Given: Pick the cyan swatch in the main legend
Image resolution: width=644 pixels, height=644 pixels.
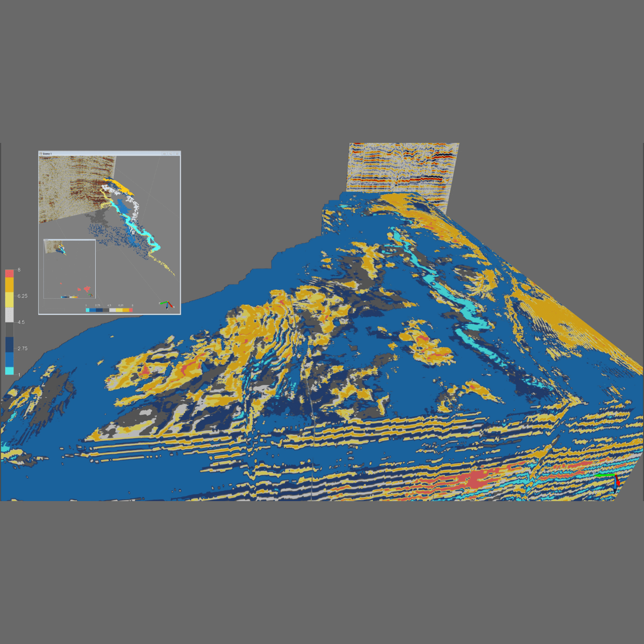Looking at the screenshot, I should pos(9,371).
